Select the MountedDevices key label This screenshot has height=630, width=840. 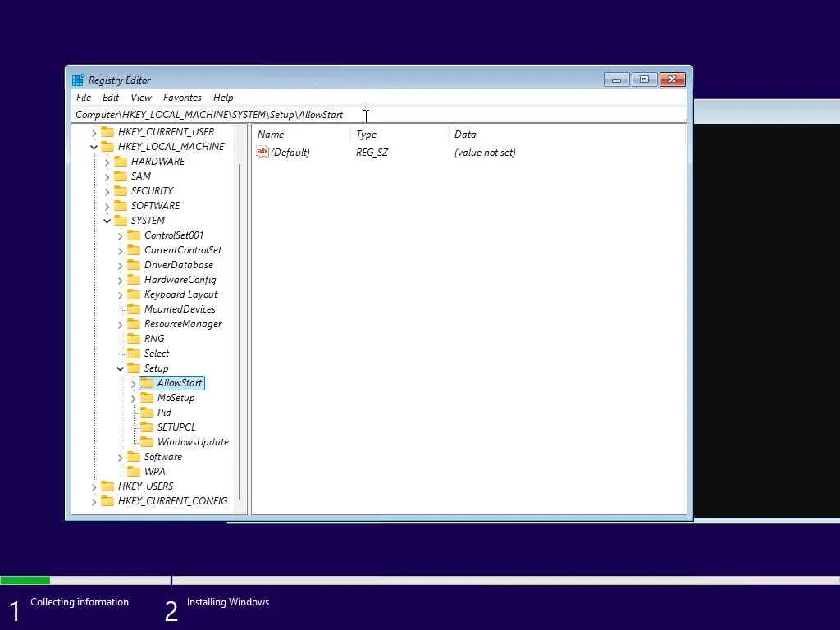(180, 309)
